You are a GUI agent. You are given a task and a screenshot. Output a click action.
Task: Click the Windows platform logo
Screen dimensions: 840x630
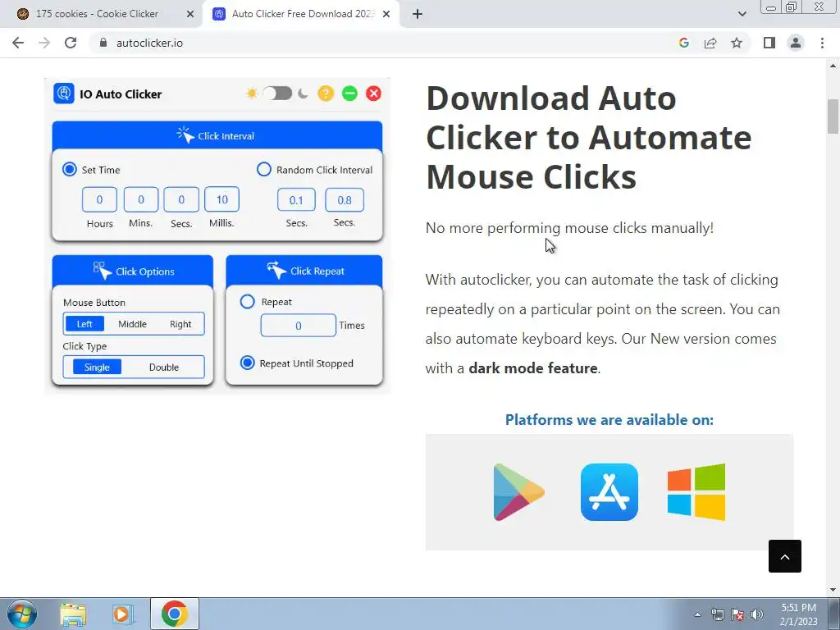coord(696,492)
